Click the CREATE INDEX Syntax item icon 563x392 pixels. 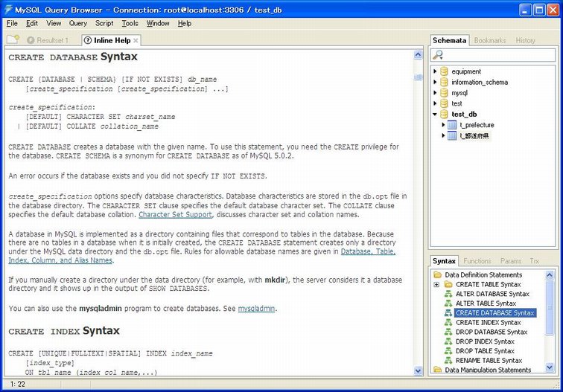(448, 322)
